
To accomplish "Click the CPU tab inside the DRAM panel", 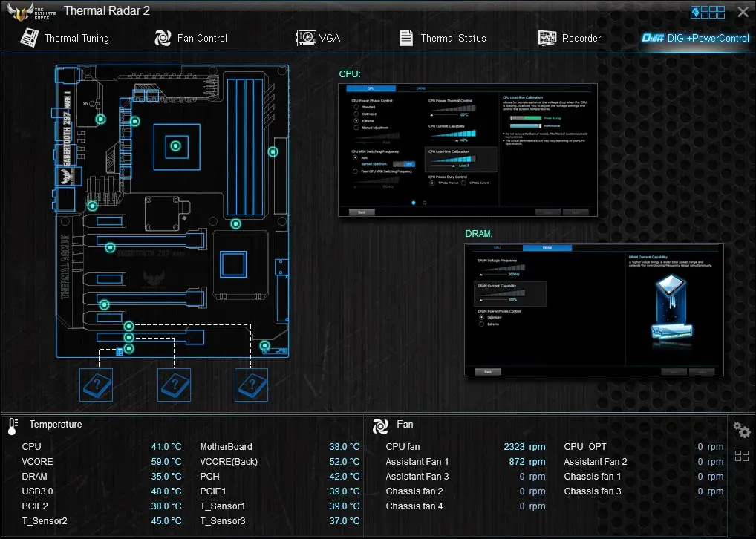I will 497,248.
